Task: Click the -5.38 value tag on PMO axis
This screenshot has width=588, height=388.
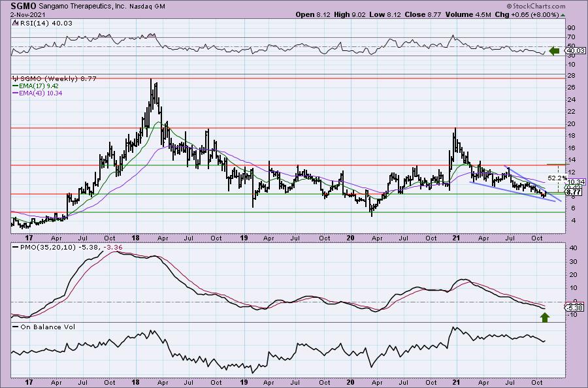Action: [x=574, y=308]
